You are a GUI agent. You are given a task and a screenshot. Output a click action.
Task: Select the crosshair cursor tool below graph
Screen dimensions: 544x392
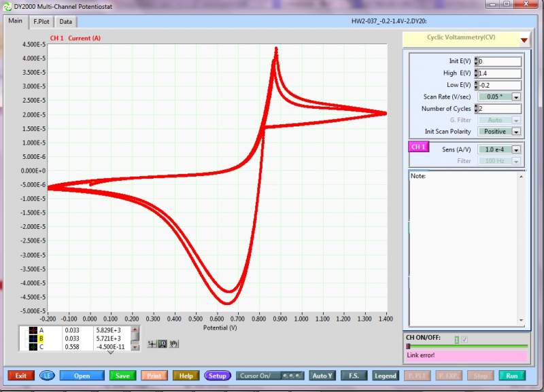tap(152, 344)
